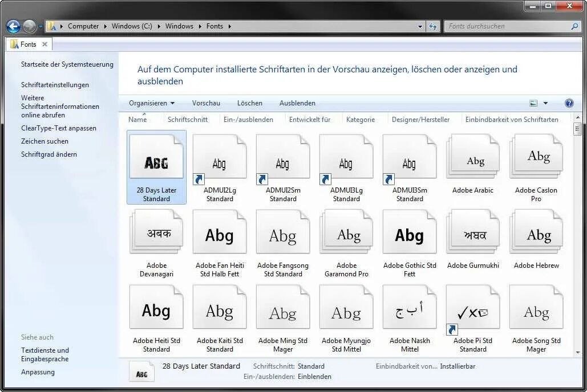Expand the Windows (C:) breadcrumb arrow
587x392 pixels.
point(159,26)
